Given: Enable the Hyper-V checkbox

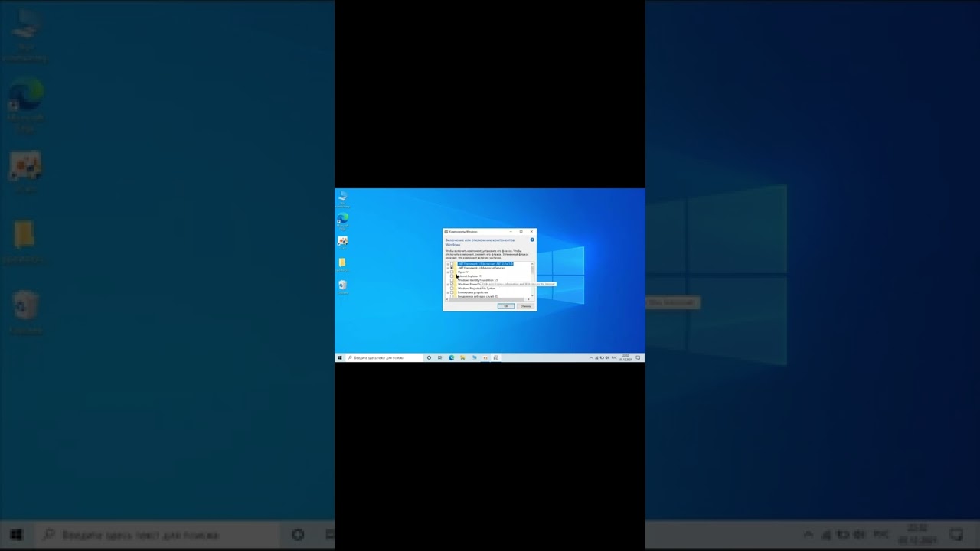Looking at the screenshot, I should pos(452,272).
